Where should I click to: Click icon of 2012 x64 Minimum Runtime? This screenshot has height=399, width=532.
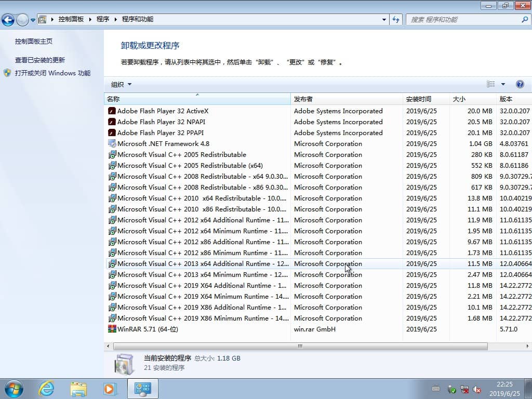point(112,231)
